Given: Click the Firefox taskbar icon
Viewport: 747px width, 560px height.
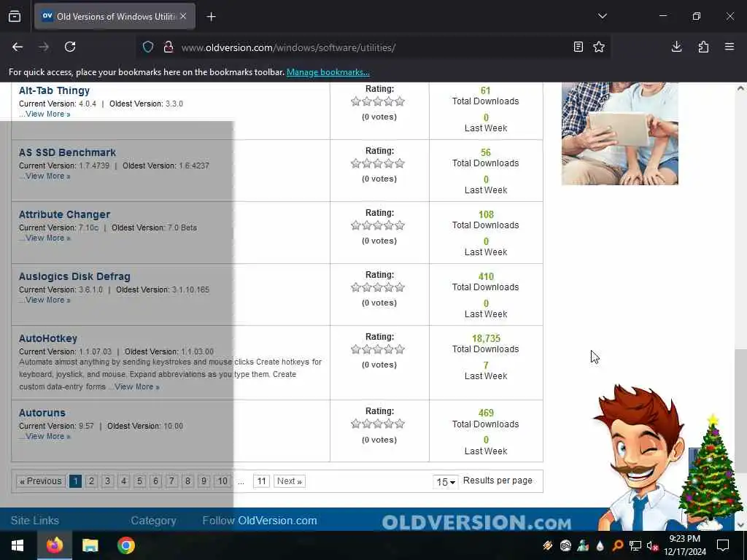Looking at the screenshot, I should click(x=54, y=545).
